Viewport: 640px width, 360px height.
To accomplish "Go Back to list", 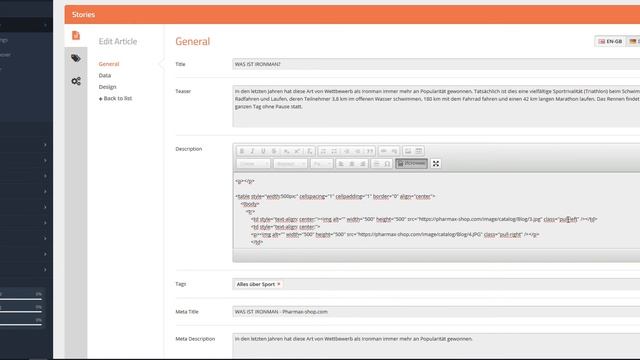I will pyautogui.click(x=116, y=98).
